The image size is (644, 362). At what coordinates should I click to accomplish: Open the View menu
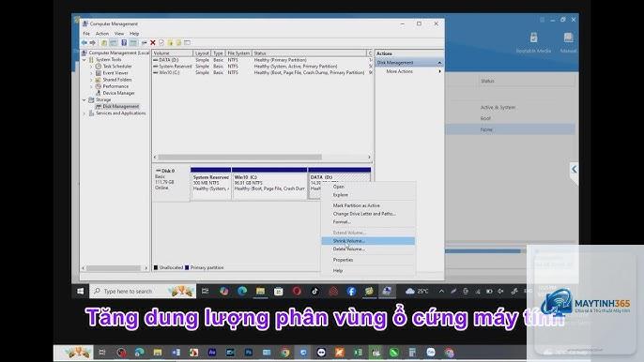point(119,34)
